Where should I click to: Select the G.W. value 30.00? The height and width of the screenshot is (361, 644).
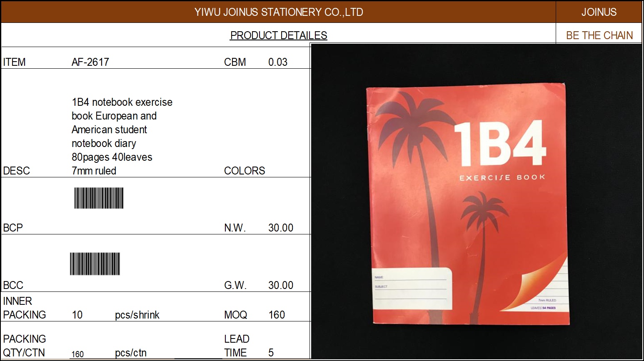coord(280,285)
